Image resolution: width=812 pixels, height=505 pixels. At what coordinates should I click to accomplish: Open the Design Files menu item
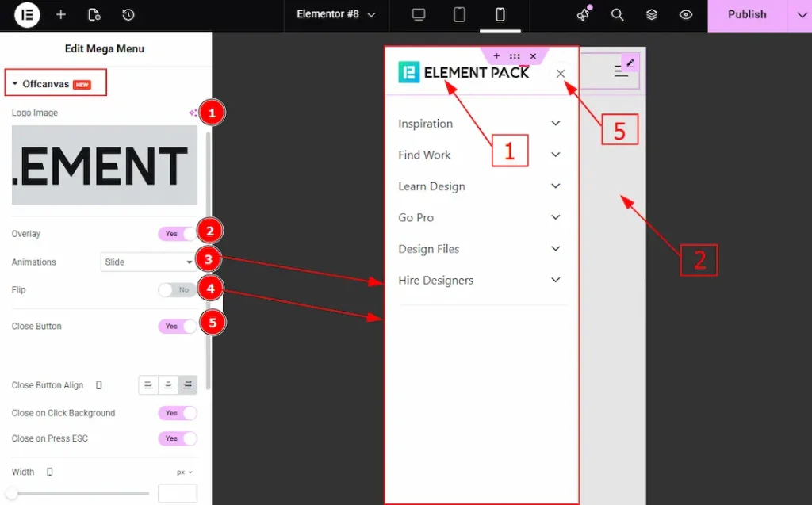pyautogui.click(x=429, y=249)
